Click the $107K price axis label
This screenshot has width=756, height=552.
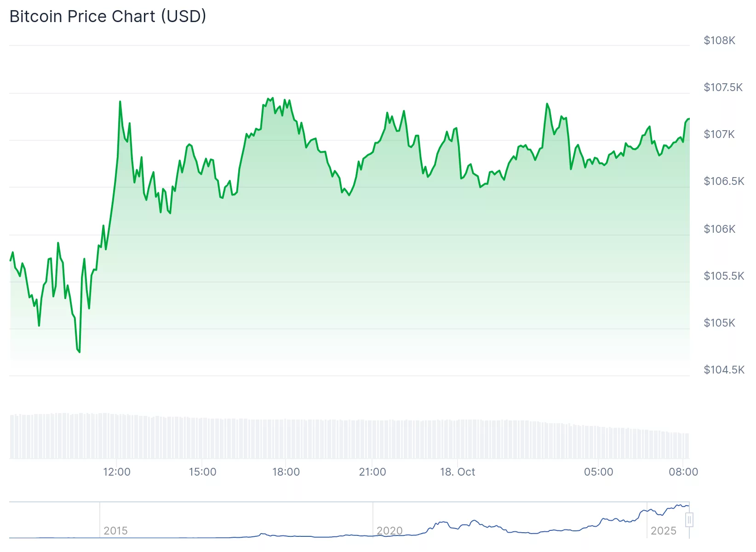click(719, 134)
